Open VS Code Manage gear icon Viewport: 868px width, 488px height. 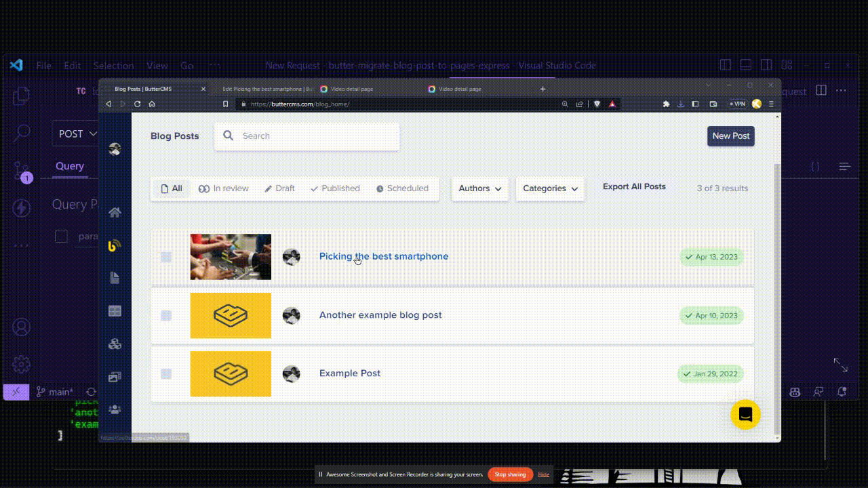[x=22, y=364]
